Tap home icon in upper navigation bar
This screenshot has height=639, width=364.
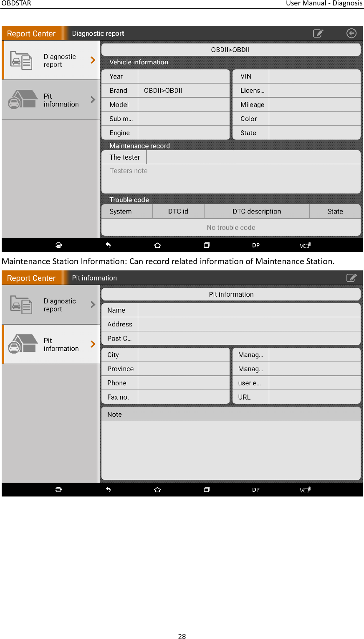157,245
